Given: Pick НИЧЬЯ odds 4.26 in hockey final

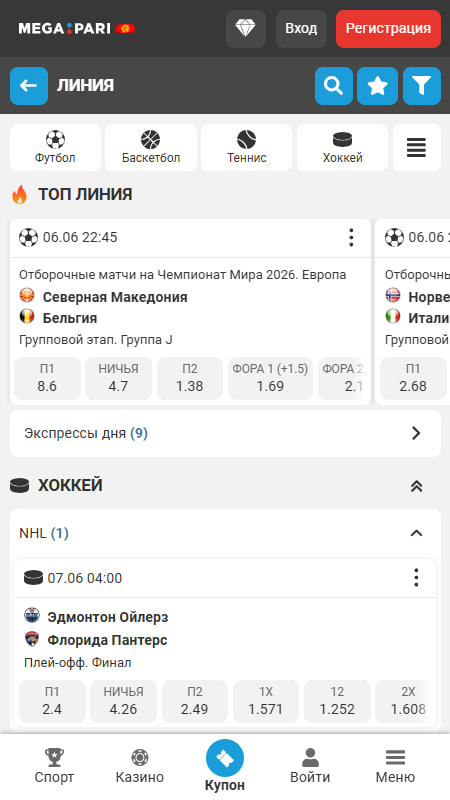Looking at the screenshot, I should click(123, 701).
